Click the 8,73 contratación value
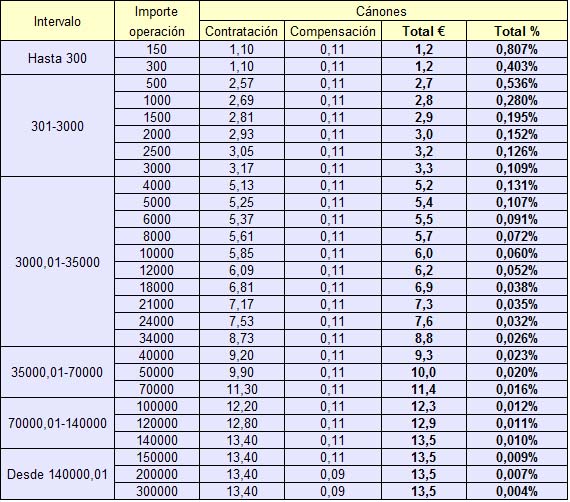 click(x=241, y=338)
